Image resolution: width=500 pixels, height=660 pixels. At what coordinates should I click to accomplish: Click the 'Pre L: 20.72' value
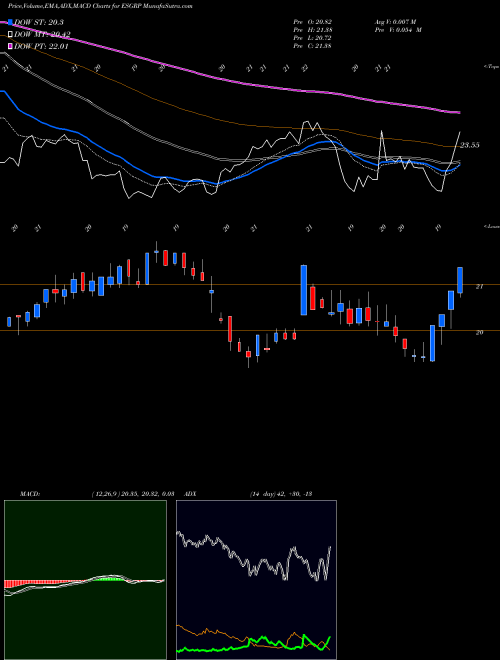click(x=313, y=38)
